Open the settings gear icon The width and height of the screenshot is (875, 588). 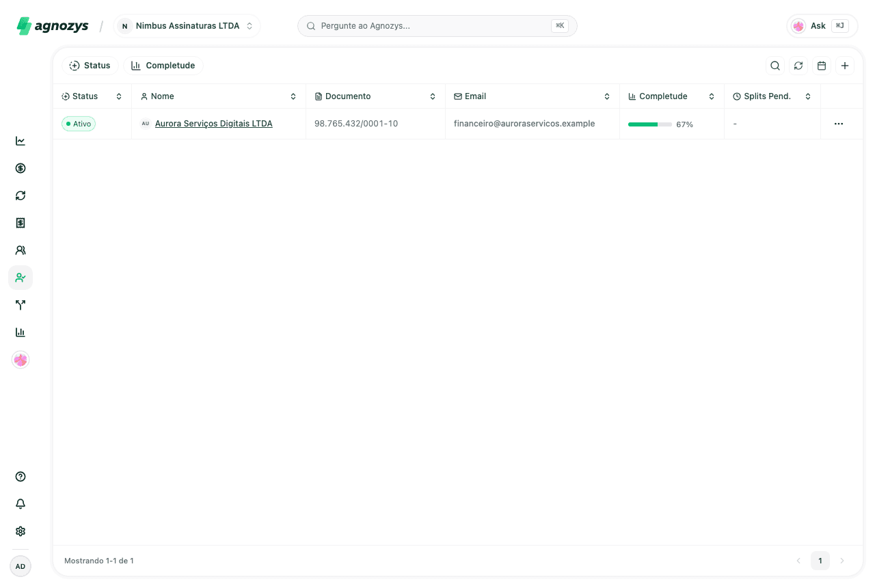click(21, 531)
